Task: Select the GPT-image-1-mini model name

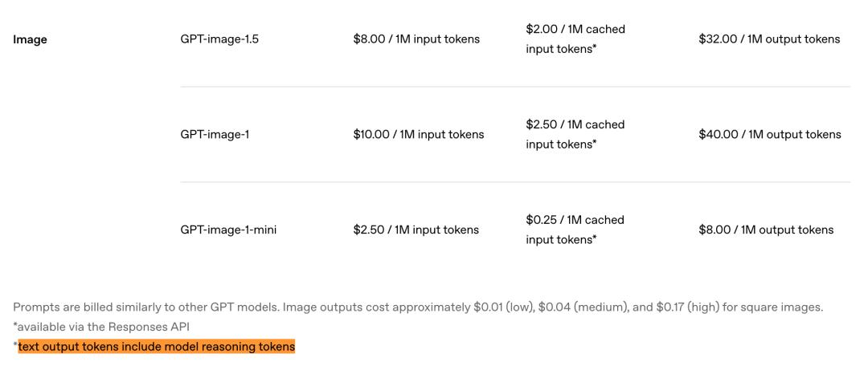Action: pos(229,230)
